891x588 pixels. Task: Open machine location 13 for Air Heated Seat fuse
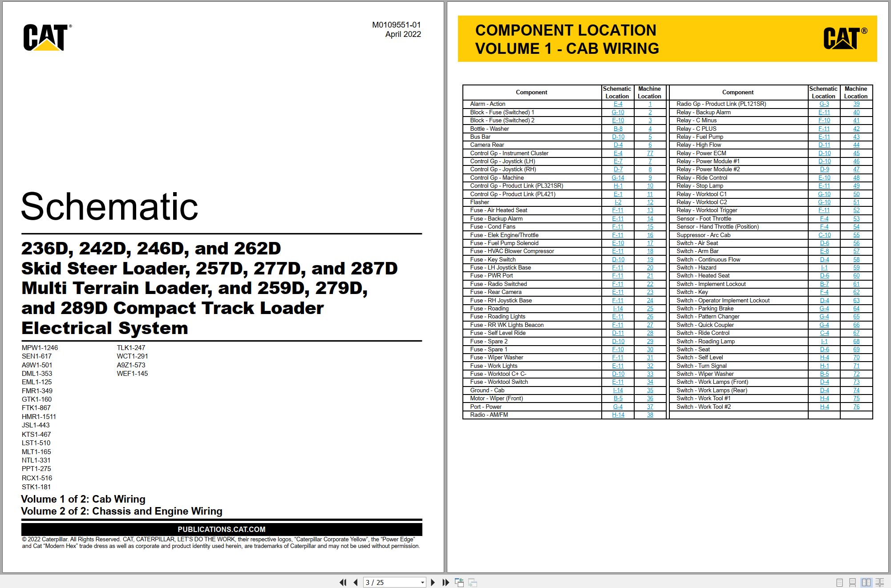pos(650,210)
